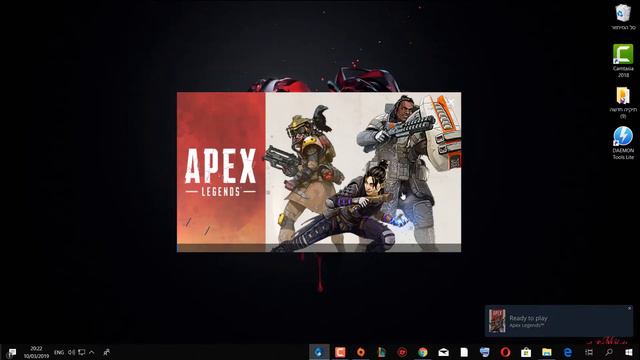The width and height of the screenshot is (640, 360).
Task: Open the Mail app from the taskbar
Action: 444,352
